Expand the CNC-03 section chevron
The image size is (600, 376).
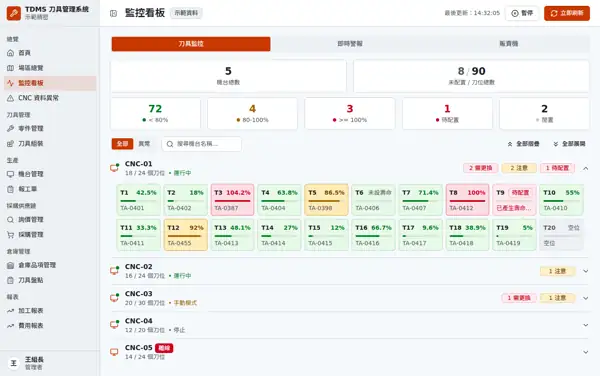tap(585, 298)
